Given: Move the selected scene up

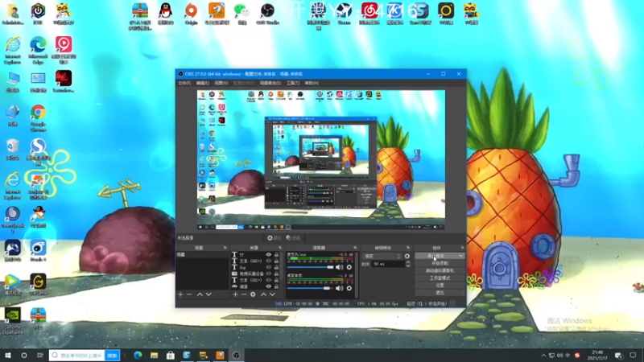Looking at the screenshot, I should click(200, 294).
